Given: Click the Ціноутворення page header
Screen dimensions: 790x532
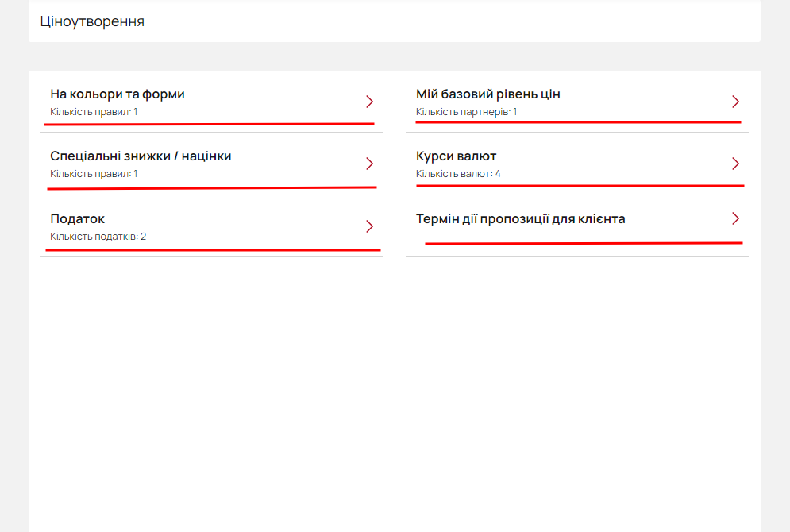Looking at the screenshot, I should pos(92,21).
